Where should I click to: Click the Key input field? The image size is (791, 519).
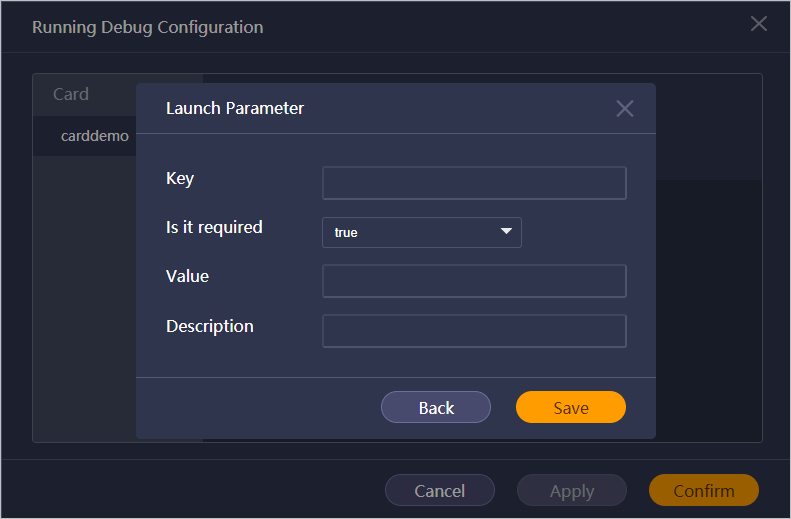[474, 183]
